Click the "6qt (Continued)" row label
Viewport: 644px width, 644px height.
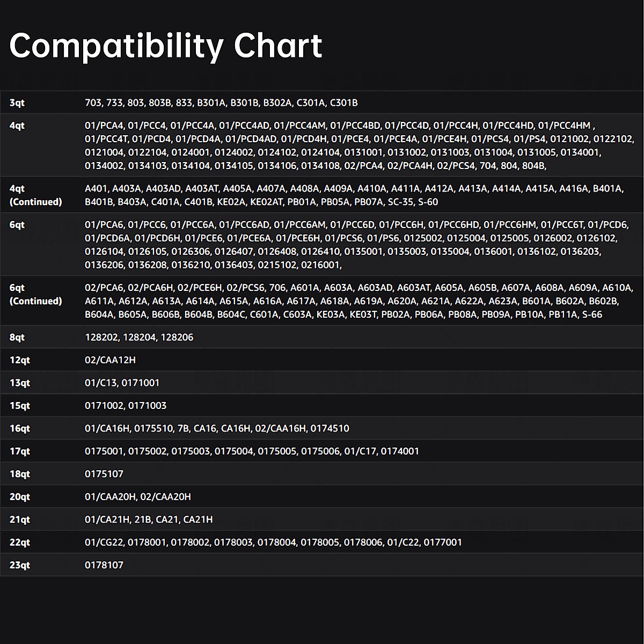pos(35,295)
